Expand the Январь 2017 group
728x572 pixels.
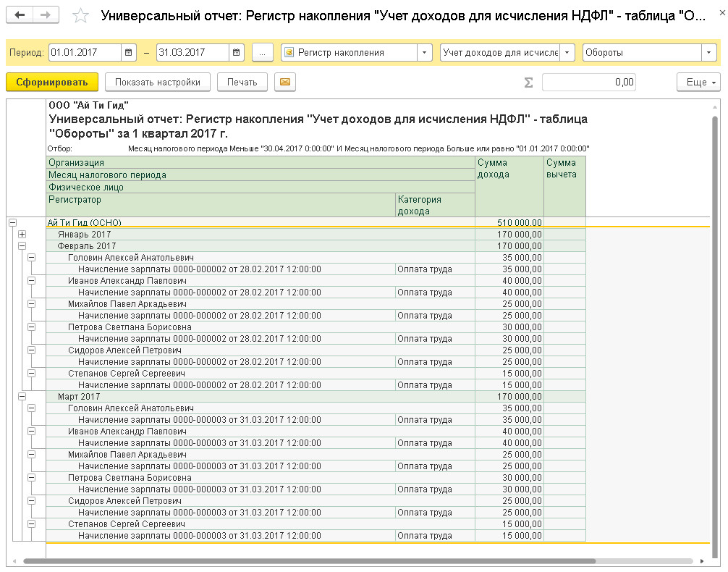click(x=22, y=234)
